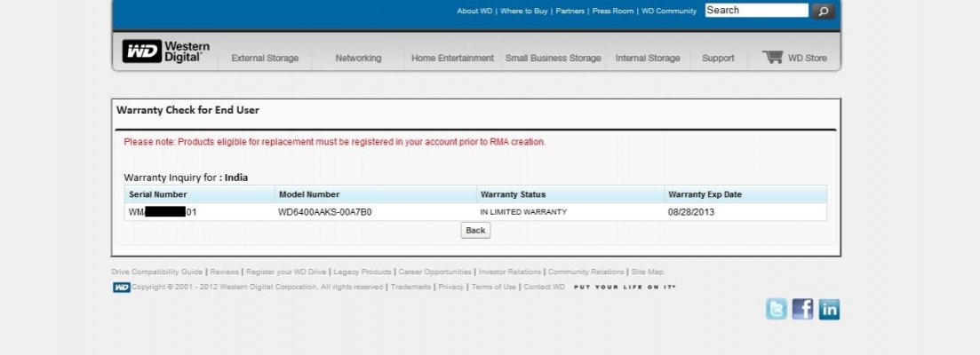Click Warranty Inquiry for India text
980x355 pixels.
186,177
